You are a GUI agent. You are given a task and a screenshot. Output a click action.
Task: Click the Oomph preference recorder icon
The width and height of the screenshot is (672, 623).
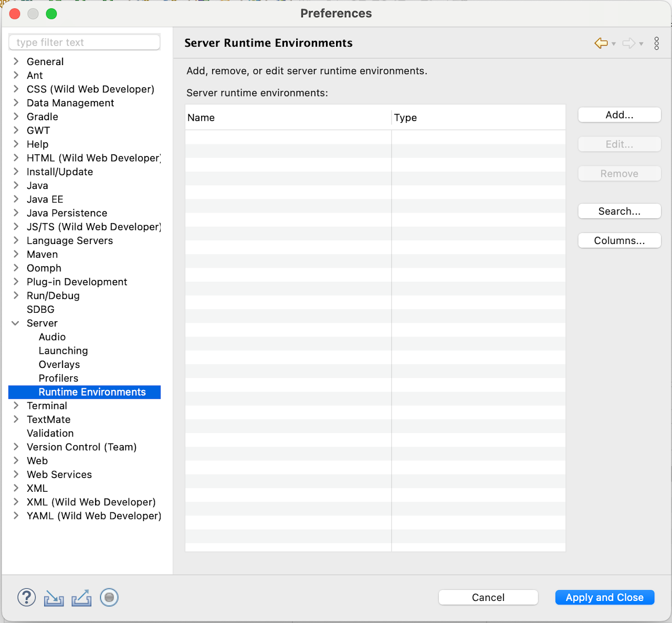(109, 597)
